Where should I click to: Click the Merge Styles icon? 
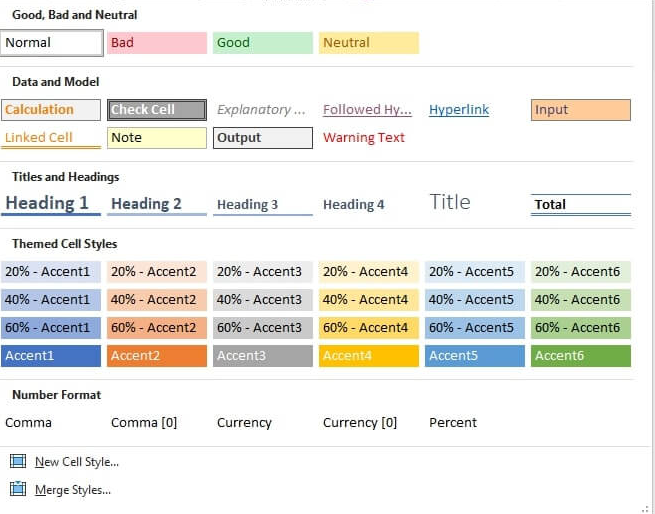point(18,489)
